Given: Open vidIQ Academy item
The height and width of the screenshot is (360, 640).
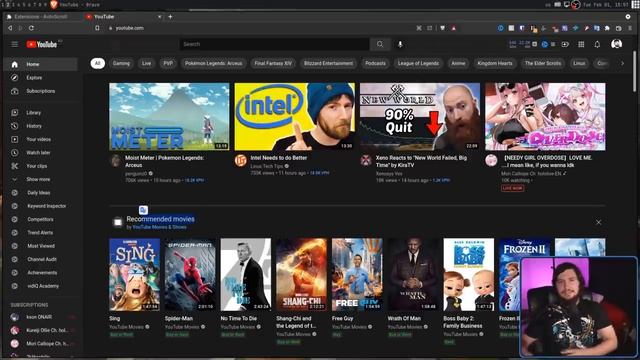Looking at the screenshot, I should 40,286.
